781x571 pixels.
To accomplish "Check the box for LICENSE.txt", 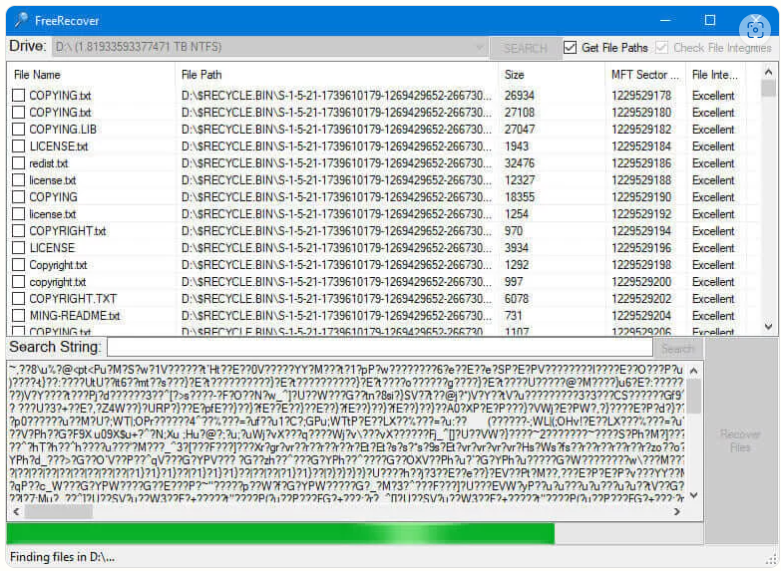I will pos(18,146).
